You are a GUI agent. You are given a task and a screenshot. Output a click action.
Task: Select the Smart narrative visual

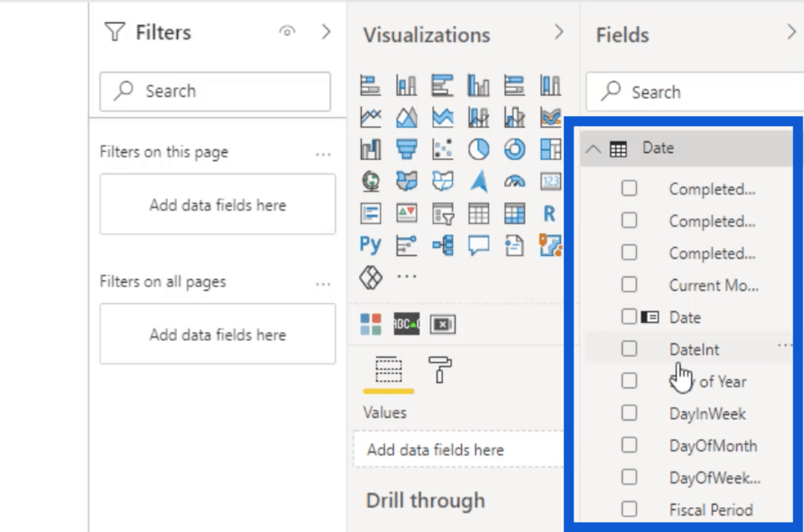tap(515, 245)
